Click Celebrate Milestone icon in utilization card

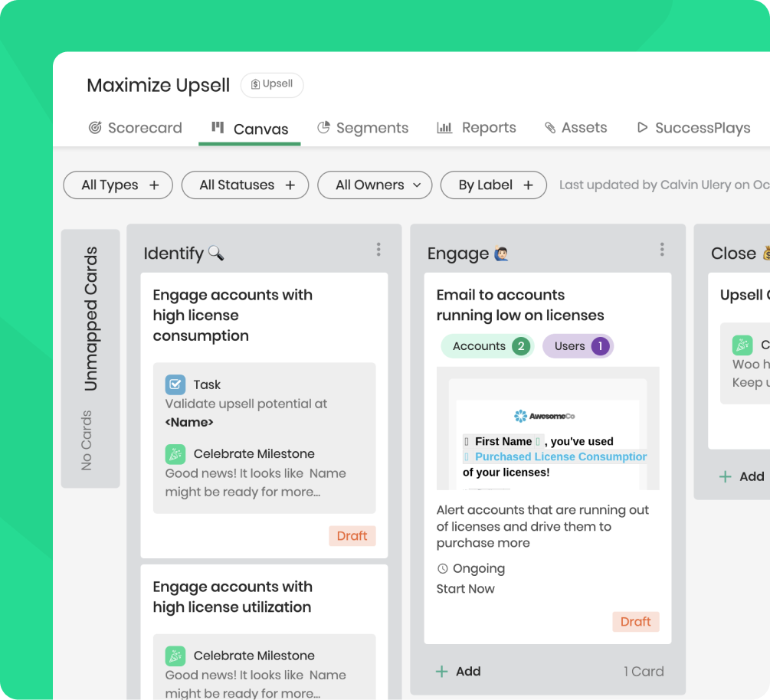175,656
